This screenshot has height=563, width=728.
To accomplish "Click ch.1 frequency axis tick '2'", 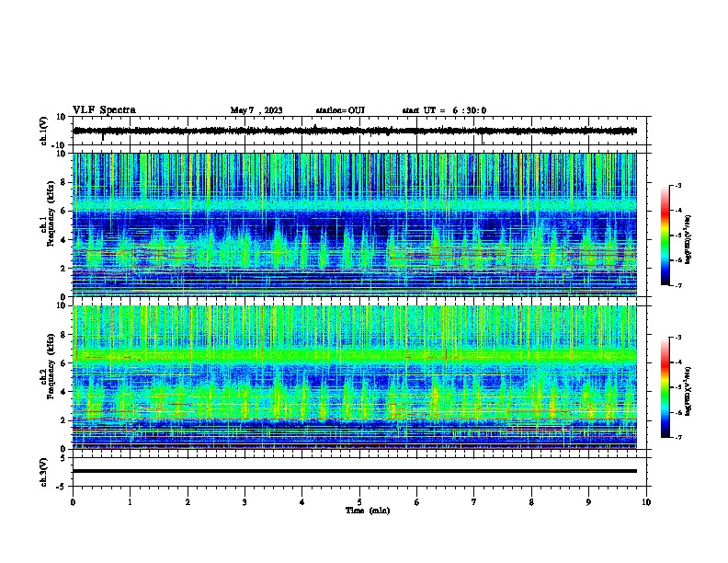I will [x=63, y=268].
